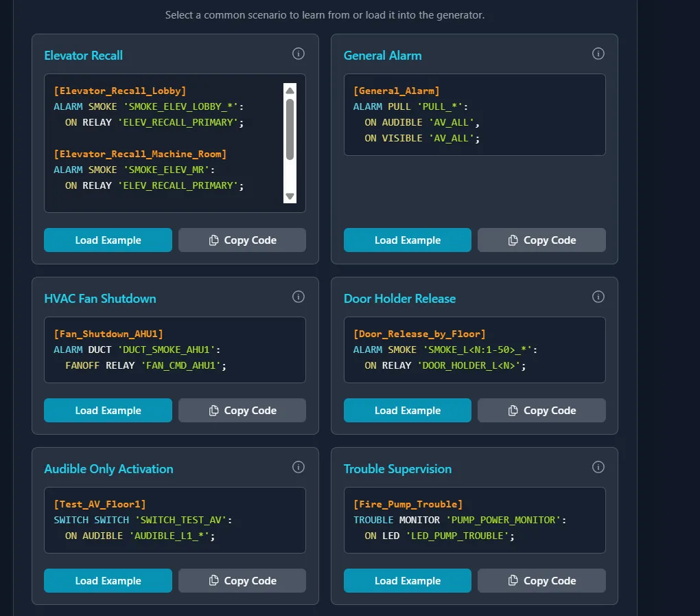The image size is (700, 616).
Task: Click 'LED_PUMP_TROUBLE' string in code
Action: pyautogui.click(x=457, y=536)
